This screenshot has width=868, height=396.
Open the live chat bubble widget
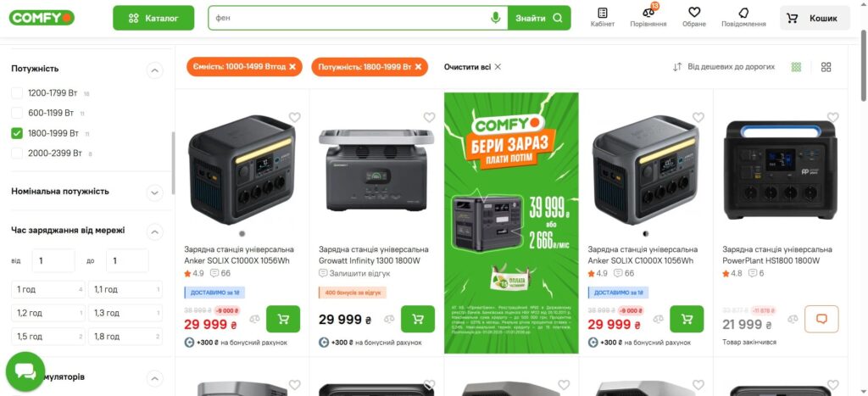click(x=25, y=371)
